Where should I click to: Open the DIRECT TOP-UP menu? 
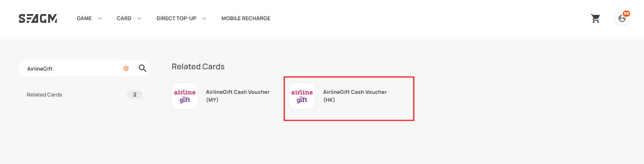[x=176, y=18]
